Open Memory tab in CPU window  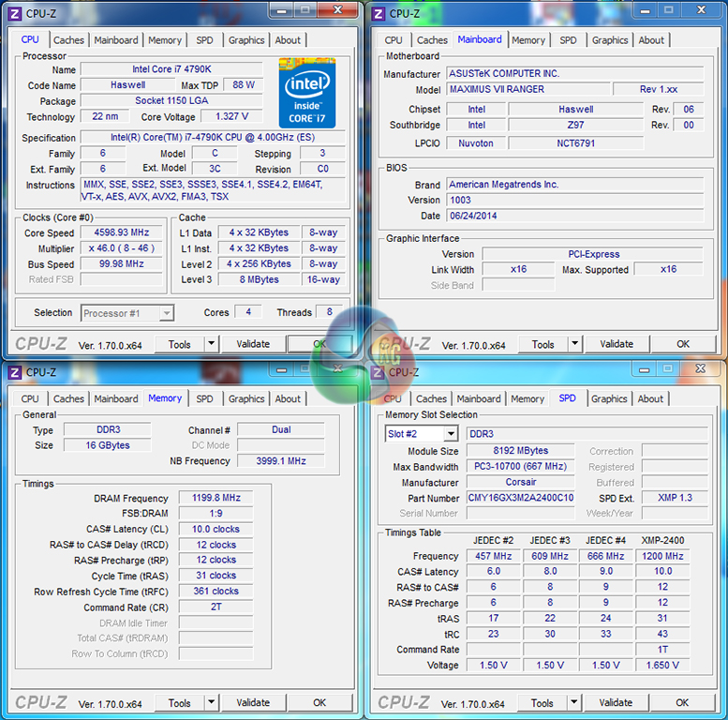[165, 40]
